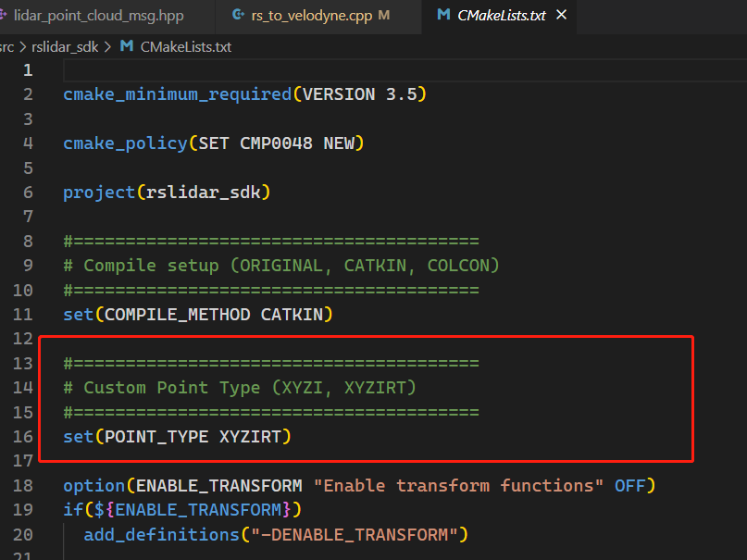Expand the CMakeLists.txt breadcrumb item
The width and height of the screenshot is (747, 560).
(185, 46)
